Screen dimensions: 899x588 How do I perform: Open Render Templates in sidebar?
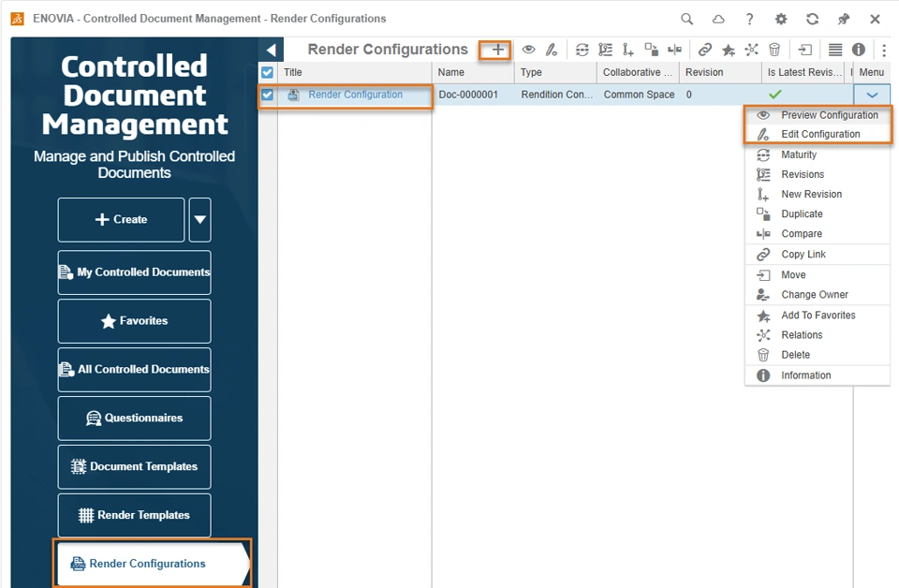coord(134,515)
